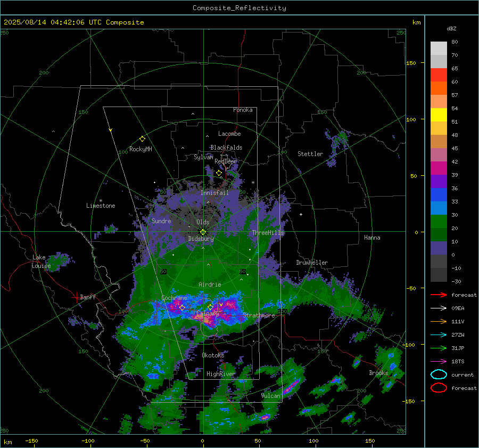Image resolution: width=479 pixels, height=448 pixels.
Task: Click the cyan 27ZW arrow in legend
Action: [x=439, y=335]
